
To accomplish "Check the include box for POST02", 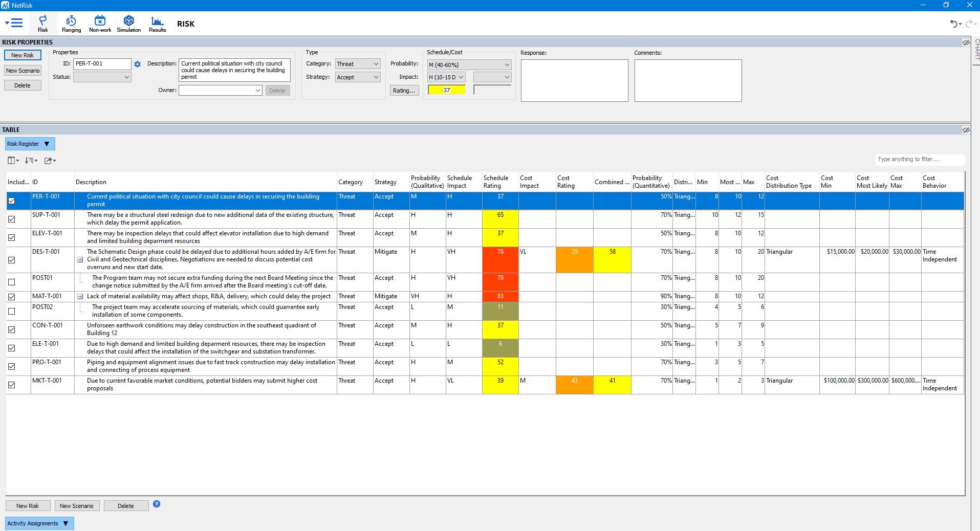I will 12,311.
